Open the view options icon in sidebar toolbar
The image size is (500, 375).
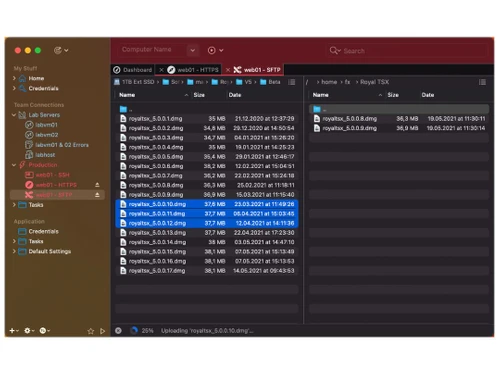[x=61, y=50]
